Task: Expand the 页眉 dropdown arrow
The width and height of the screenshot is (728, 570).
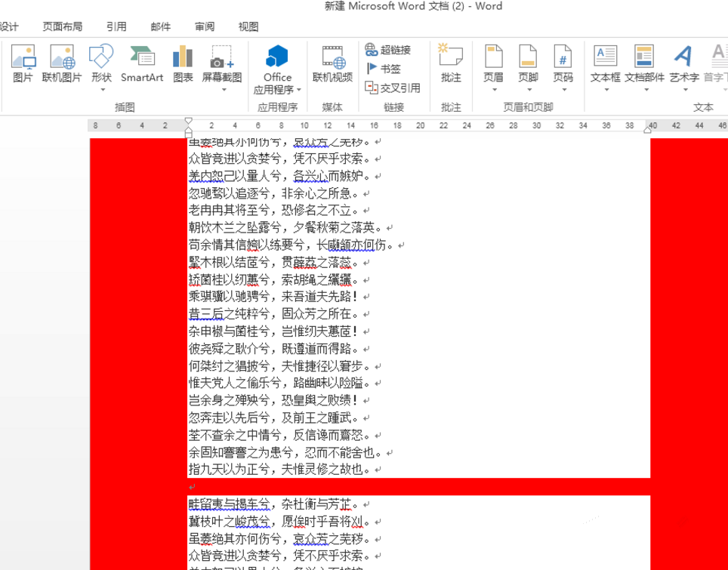Action: (x=495, y=89)
